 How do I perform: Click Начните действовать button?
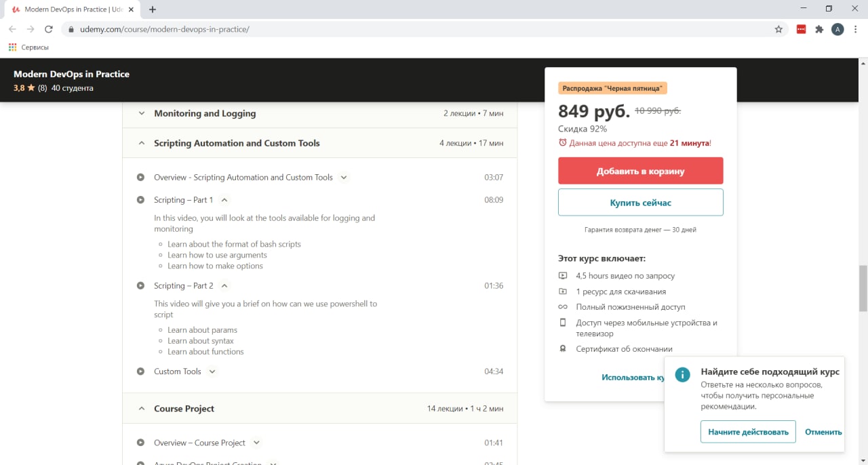pos(748,432)
